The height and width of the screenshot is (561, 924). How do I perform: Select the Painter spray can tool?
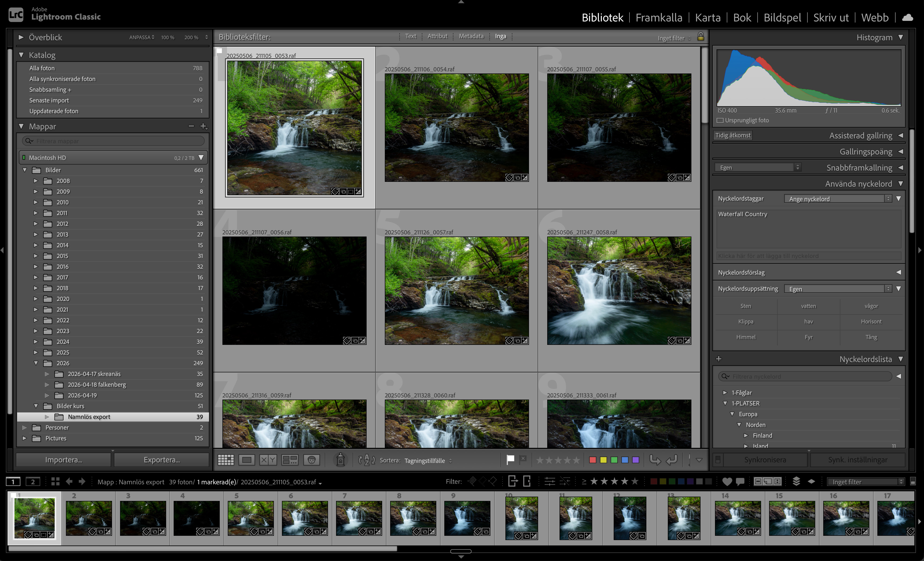coord(340,460)
